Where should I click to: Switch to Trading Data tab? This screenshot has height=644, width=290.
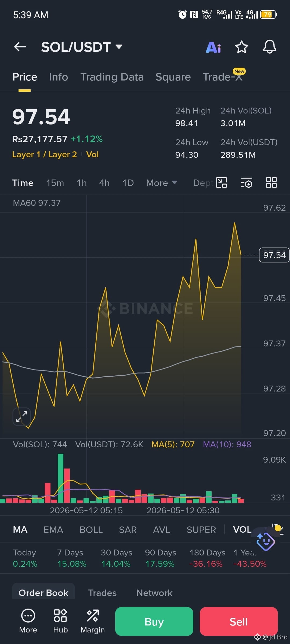tap(112, 77)
